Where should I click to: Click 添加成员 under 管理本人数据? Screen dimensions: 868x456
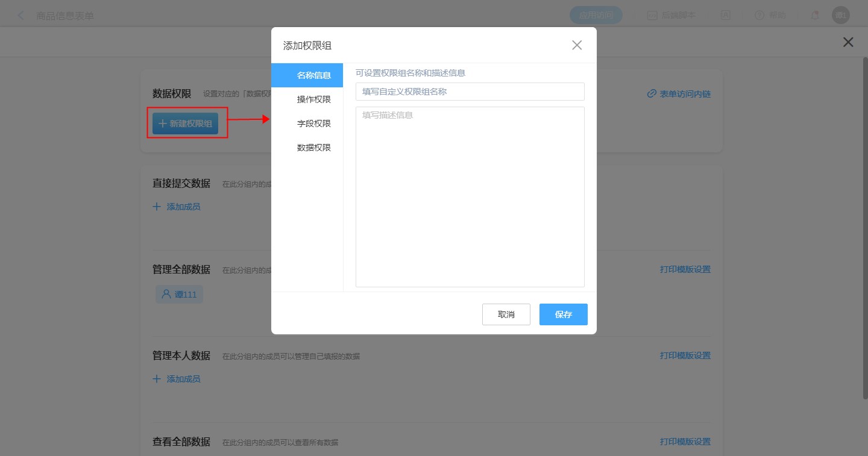tap(177, 379)
